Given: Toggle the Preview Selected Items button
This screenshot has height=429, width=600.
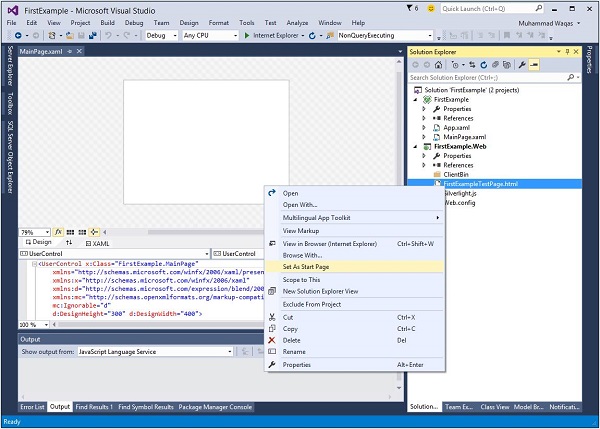Looking at the screenshot, I should click(x=536, y=64).
